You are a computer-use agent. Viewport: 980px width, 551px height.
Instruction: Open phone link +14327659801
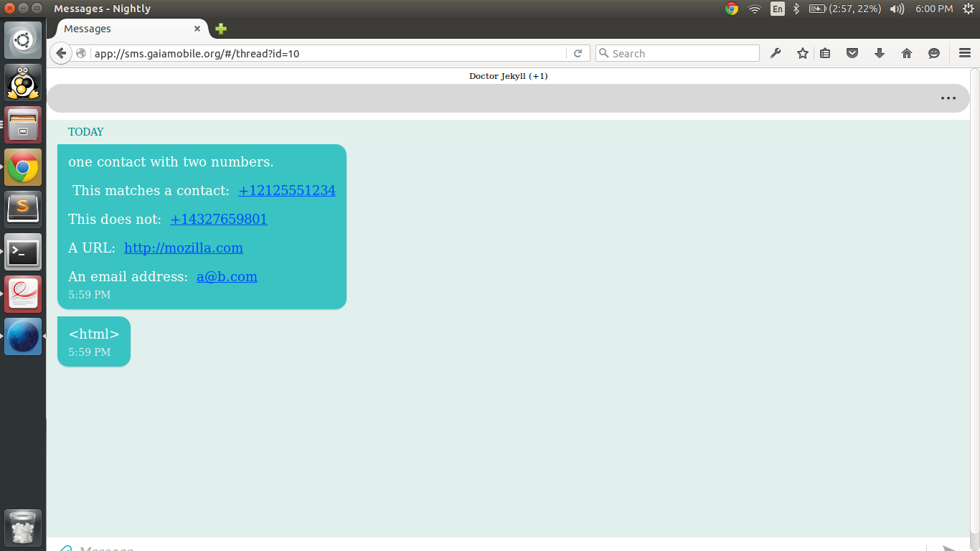pos(219,219)
